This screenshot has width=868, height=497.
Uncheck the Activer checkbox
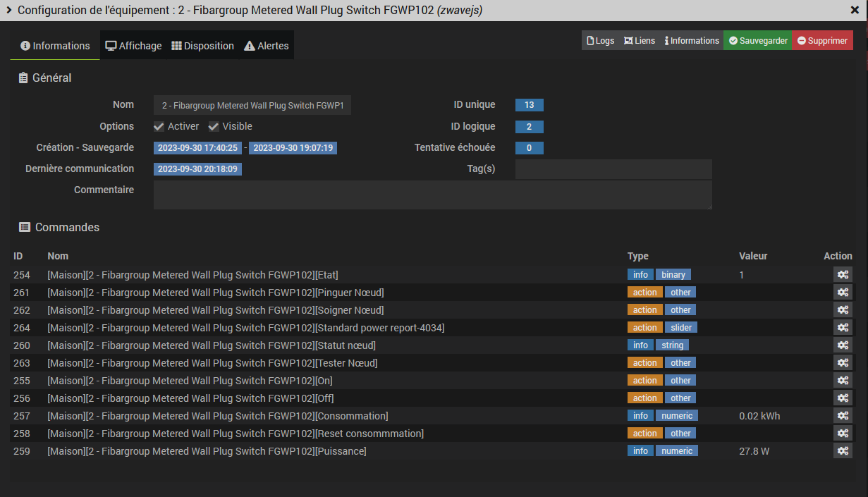click(x=159, y=127)
